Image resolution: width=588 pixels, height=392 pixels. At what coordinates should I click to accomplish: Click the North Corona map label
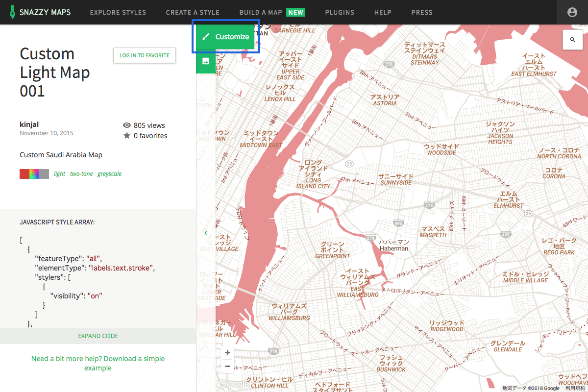(x=559, y=153)
